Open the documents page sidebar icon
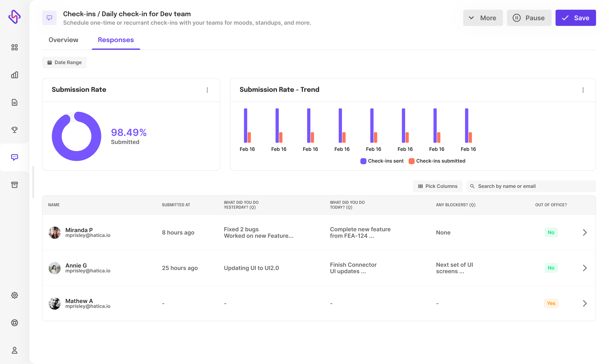 tap(14, 102)
